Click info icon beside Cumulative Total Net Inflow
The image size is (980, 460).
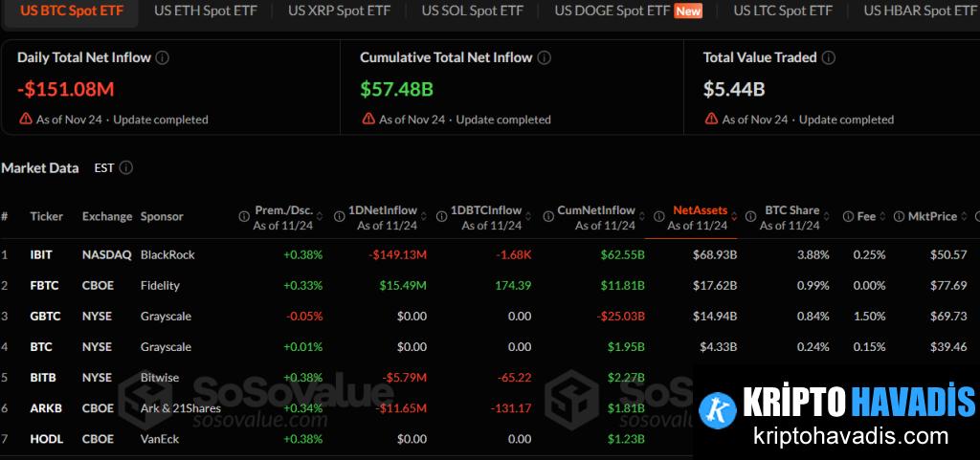click(545, 58)
